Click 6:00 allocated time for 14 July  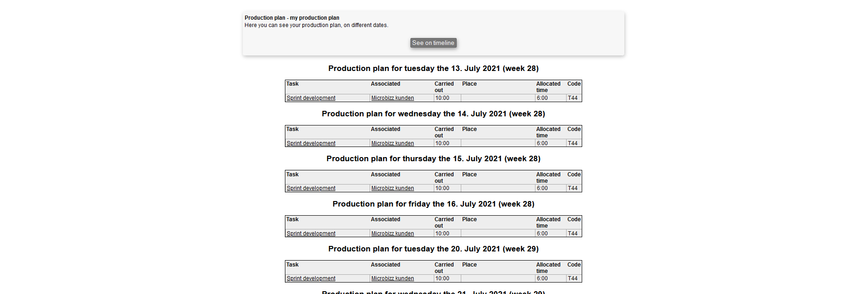[542, 143]
